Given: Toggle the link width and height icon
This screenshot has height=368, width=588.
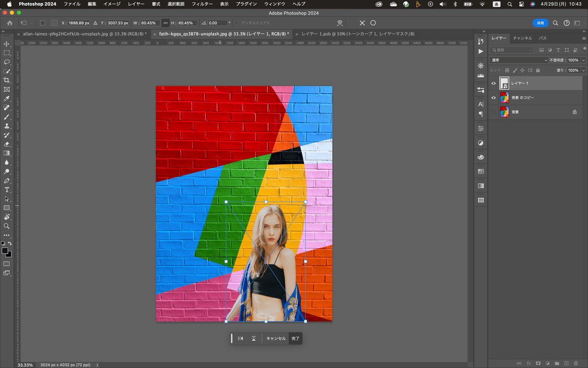Looking at the screenshot, I should tap(166, 23).
